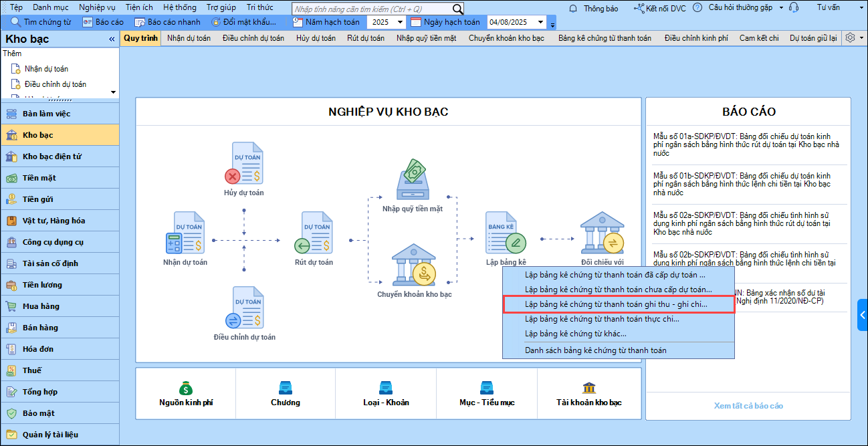Click Điều chỉnh dự toán in Thêm list
Viewport: 868px width, 446px height.
pos(56,84)
